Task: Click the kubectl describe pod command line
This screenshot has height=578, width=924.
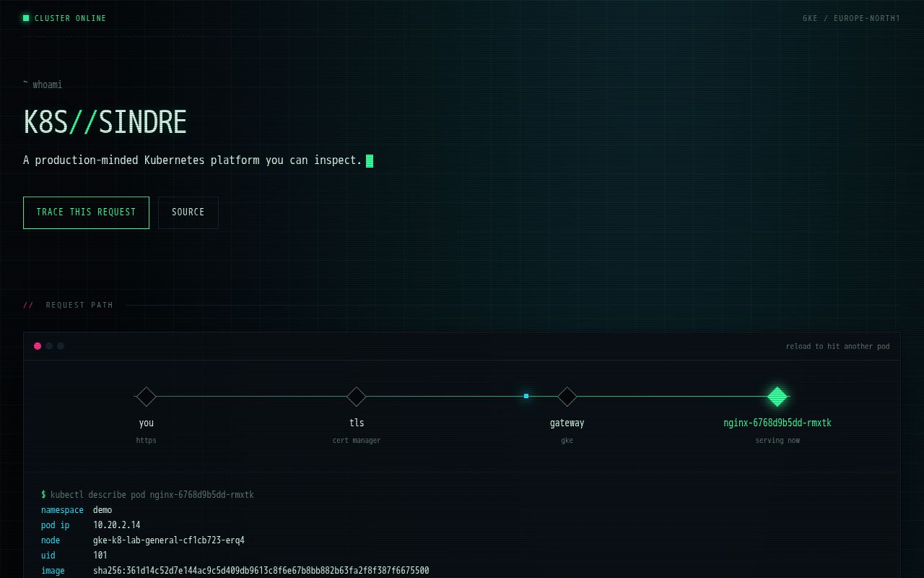Action: coord(147,495)
